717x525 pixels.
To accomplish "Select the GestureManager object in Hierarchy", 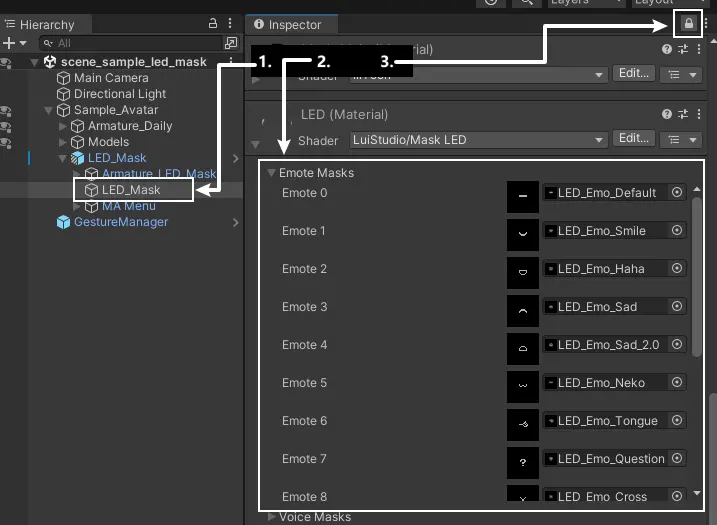I will [120, 222].
